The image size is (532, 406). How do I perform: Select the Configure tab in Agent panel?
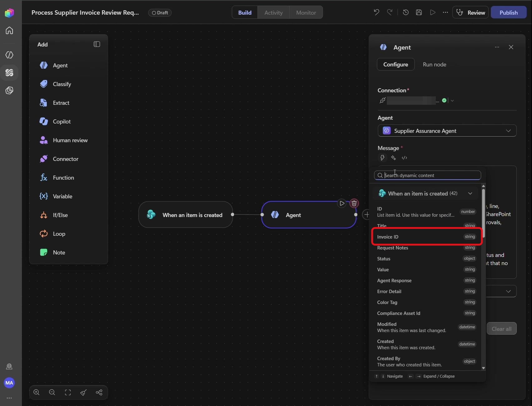pos(396,64)
